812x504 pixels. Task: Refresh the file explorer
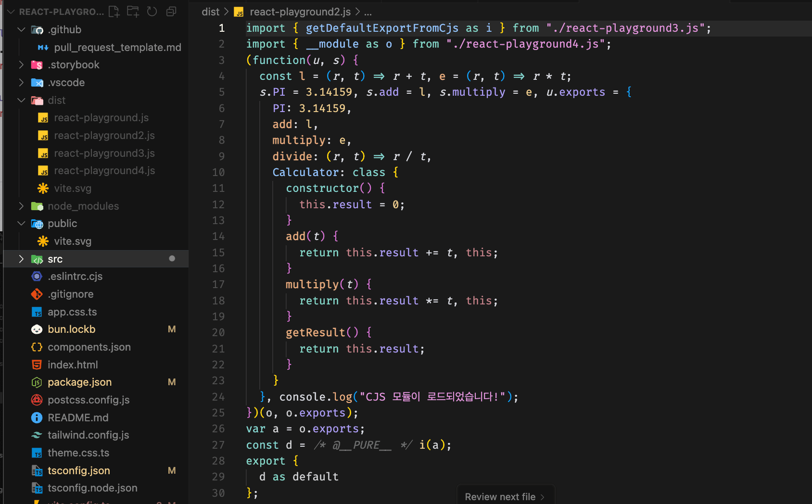[x=152, y=12]
